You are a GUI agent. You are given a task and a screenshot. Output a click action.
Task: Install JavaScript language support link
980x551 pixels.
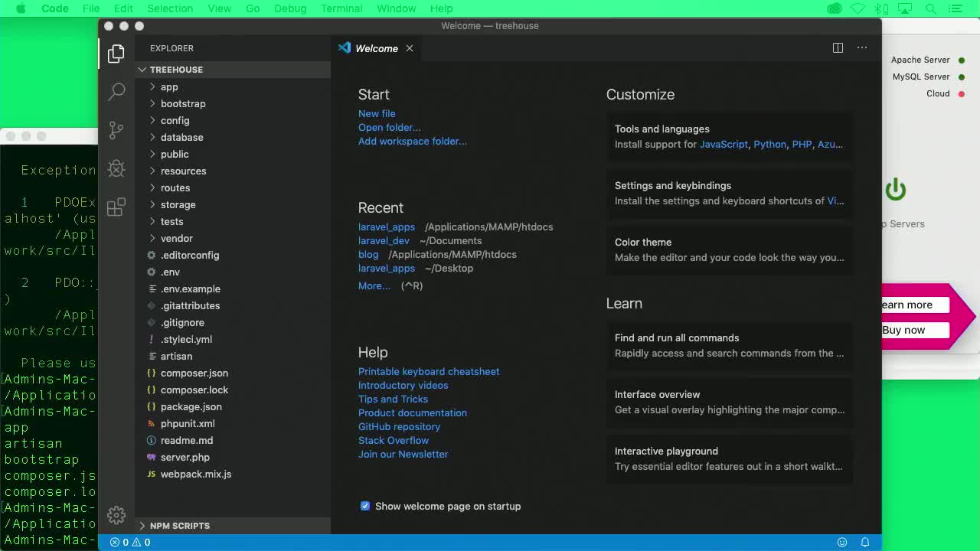coord(724,144)
